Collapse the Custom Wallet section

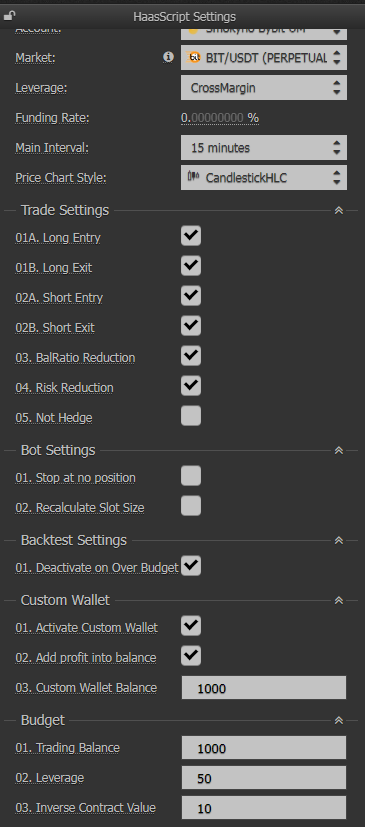pos(339,600)
